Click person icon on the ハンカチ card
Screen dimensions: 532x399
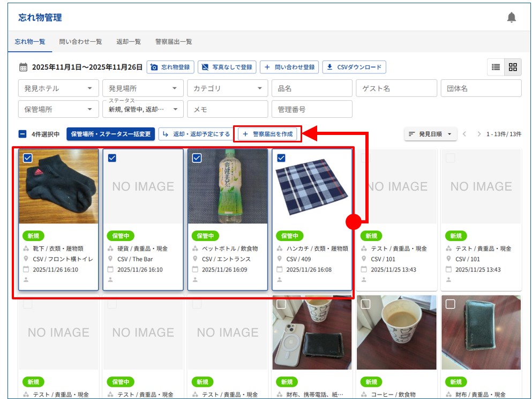(279, 280)
